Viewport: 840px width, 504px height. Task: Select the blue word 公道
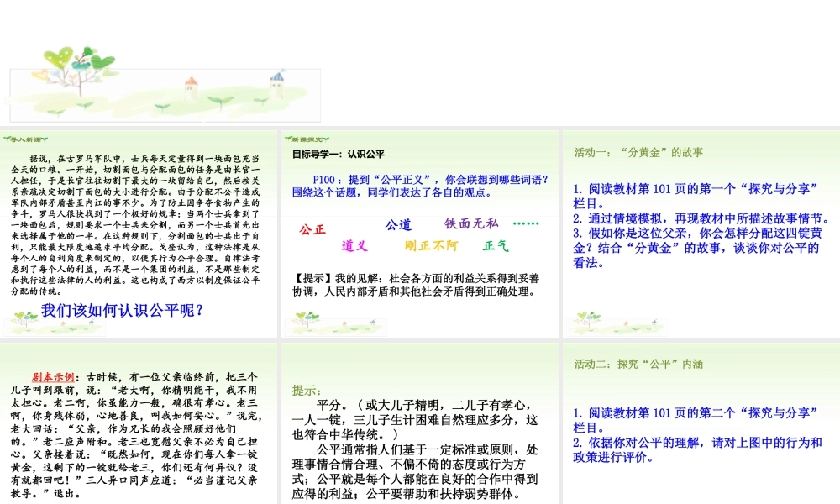[398, 225]
